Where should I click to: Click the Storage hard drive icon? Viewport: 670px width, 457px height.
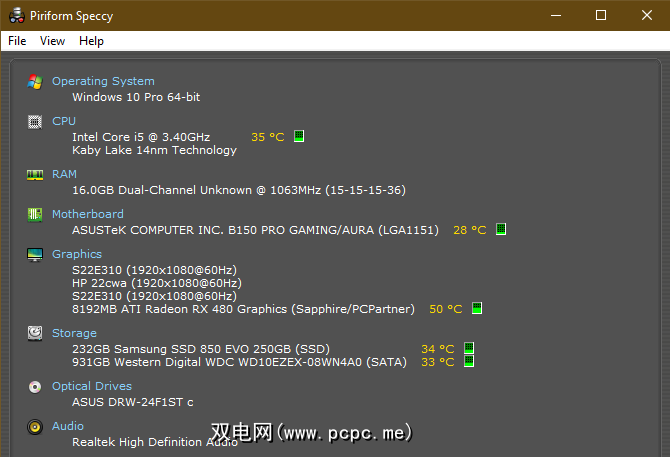coord(35,333)
